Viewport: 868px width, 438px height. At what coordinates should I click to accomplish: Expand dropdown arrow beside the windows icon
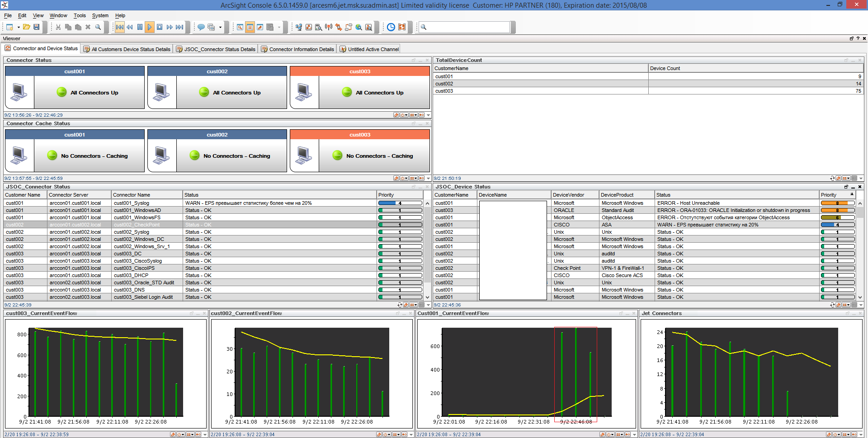coord(220,27)
